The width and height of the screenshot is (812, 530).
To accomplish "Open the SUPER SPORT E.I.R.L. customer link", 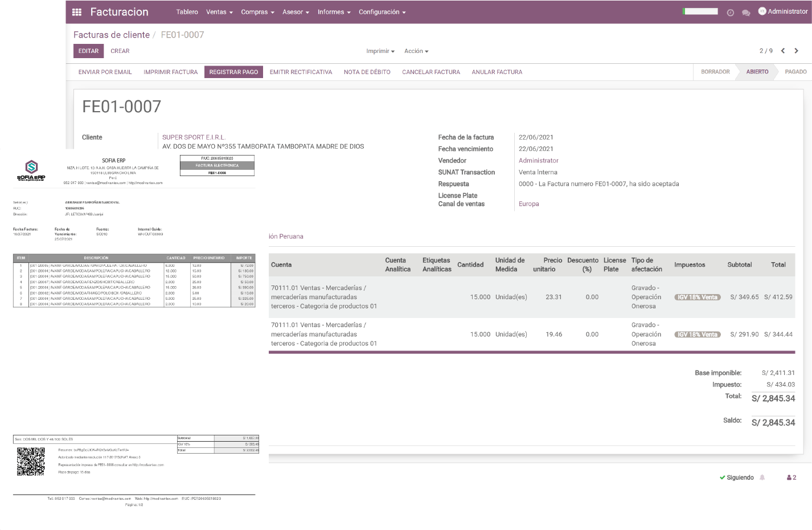I will 194,137.
